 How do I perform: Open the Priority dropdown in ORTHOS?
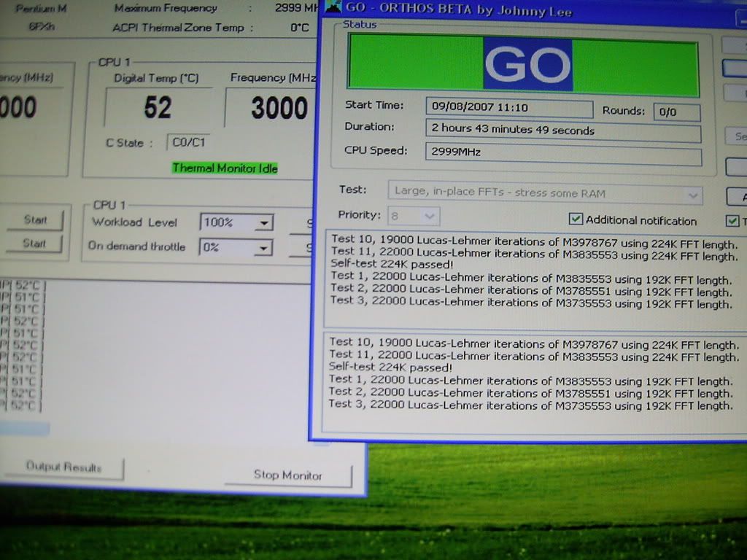pos(414,216)
